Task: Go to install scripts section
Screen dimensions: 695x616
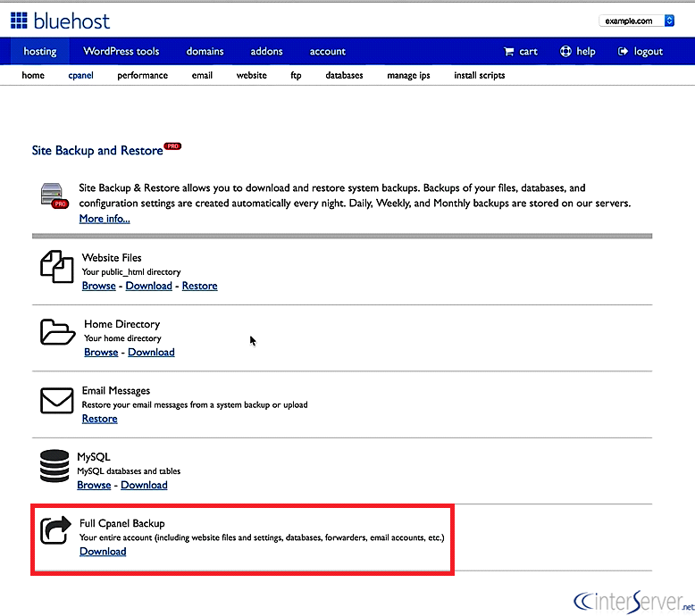Action: click(x=479, y=76)
